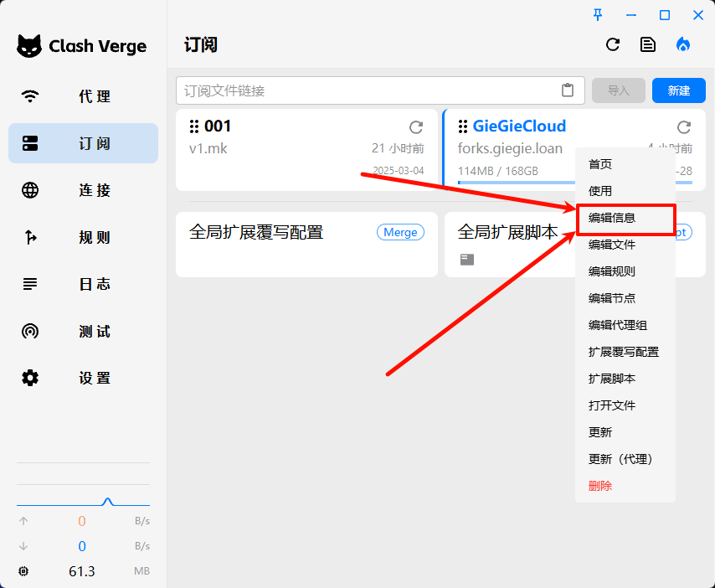
Task: Open the 规则 rules page
Action: [x=83, y=237]
